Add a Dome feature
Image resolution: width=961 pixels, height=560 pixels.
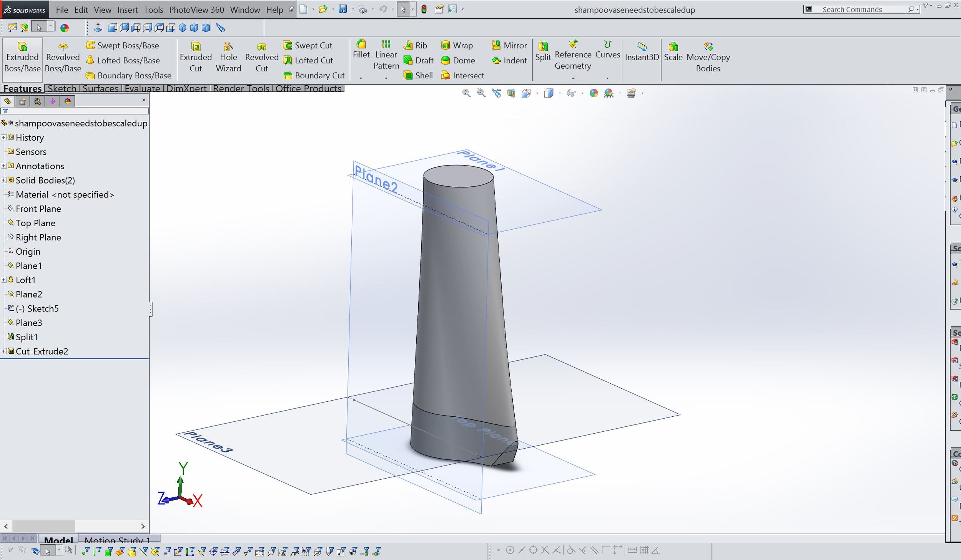[x=458, y=60]
